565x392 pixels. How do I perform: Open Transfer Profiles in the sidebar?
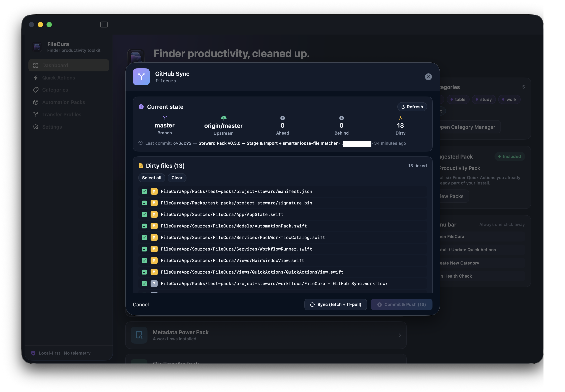[69, 114]
